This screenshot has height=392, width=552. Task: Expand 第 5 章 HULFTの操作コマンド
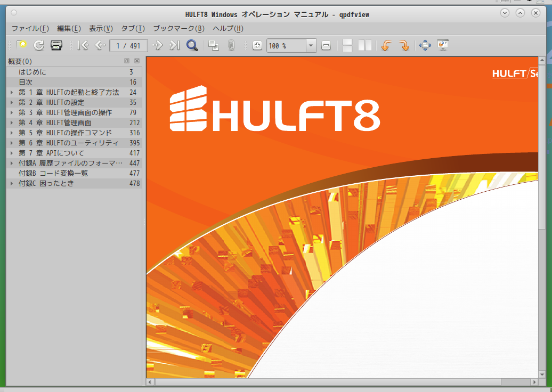click(x=12, y=133)
